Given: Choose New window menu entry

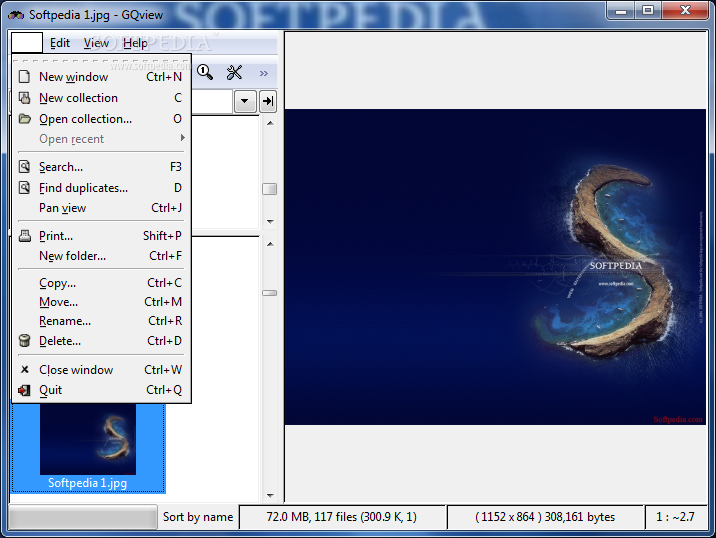Looking at the screenshot, I should click(x=101, y=77).
